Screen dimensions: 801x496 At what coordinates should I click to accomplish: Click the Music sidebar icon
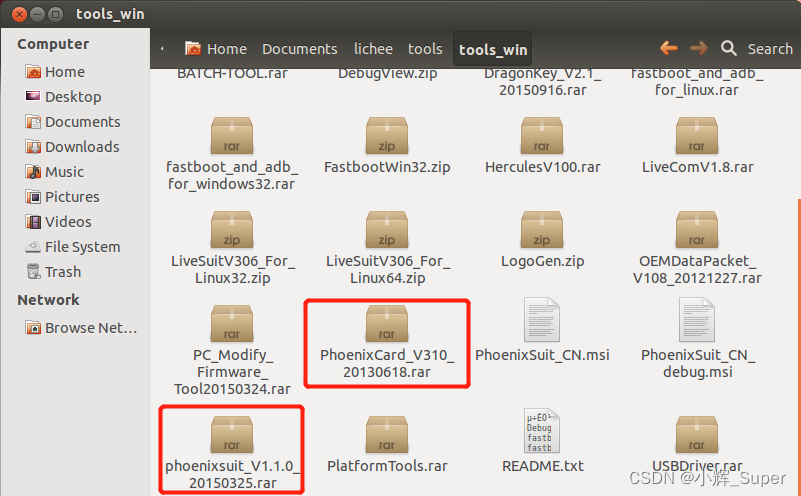(x=33, y=172)
